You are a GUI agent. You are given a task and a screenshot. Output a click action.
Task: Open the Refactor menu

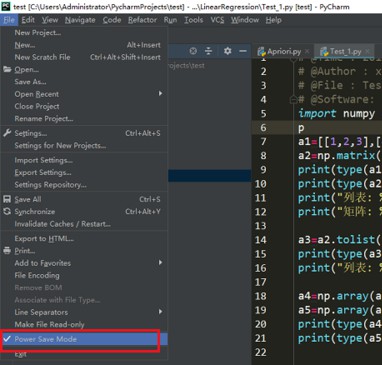142,20
